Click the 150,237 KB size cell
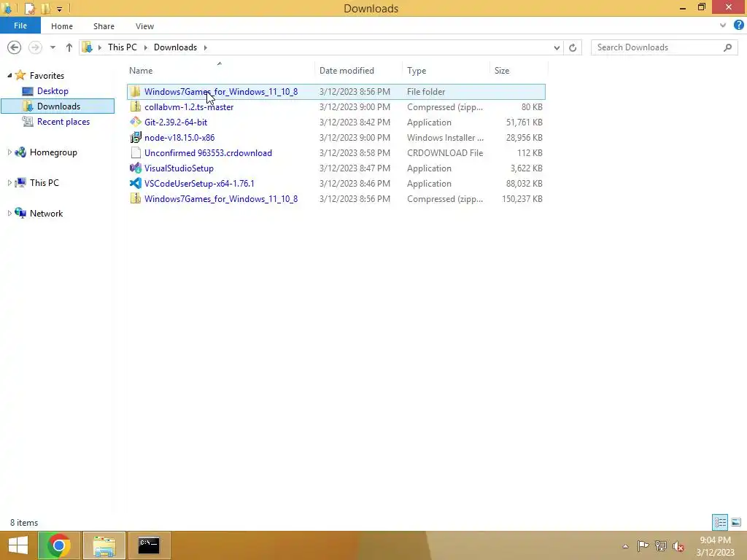Image resolution: width=747 pixels, height=560 pixels. (x=522, y=198)
